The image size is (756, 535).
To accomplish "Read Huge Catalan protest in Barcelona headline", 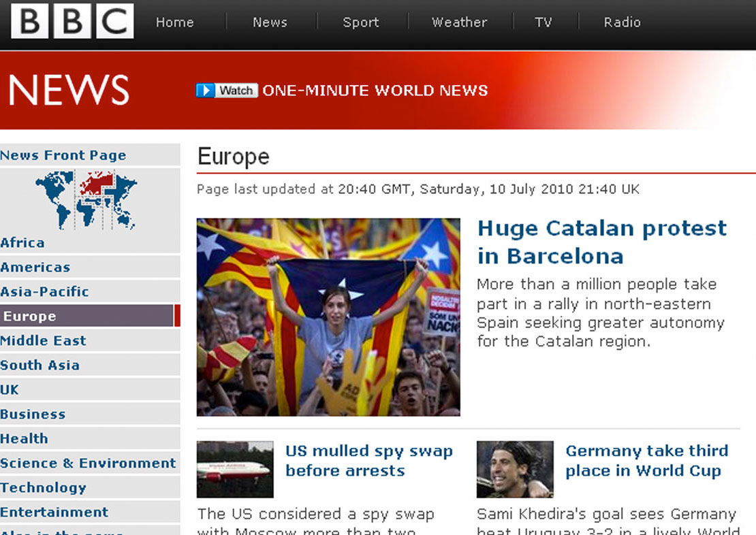I will tap(601, 242).
